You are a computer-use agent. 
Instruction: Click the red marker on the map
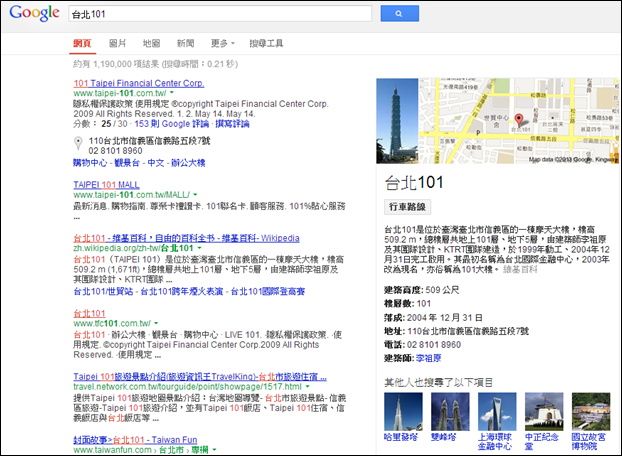click(x=518, y=120)
